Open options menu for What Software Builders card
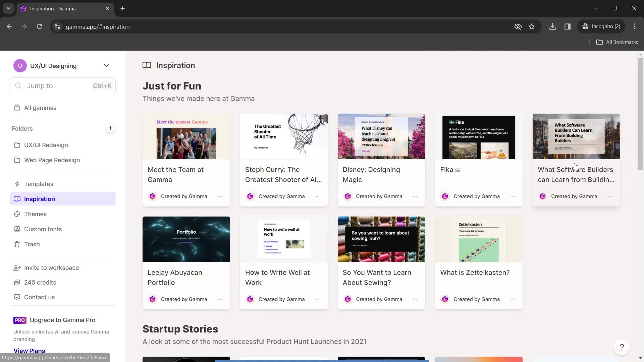The width and height of the screenshot is (644, 362). pyautogui.click(x=610, y=196)
